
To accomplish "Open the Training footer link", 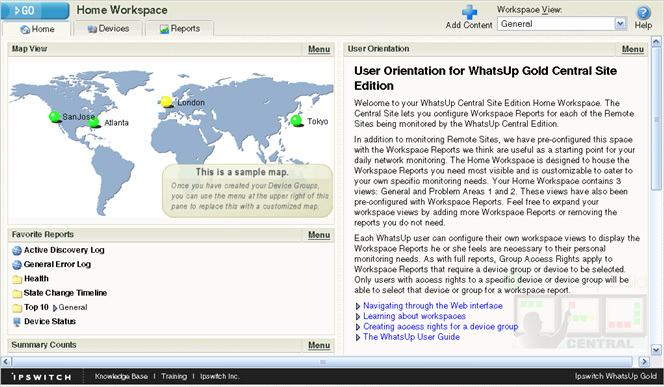I will pyautogui.click(x=174, y=376).
